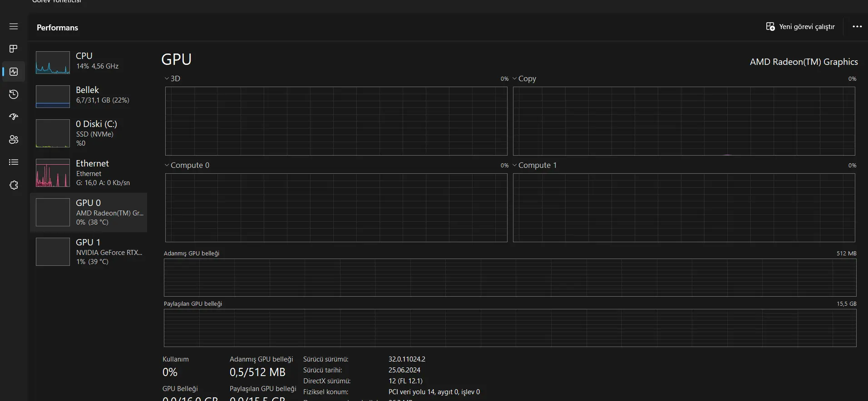This screenshot has width=868, height=401.
Task: Click the Kullanım 0% value
Action: click(x=170, y=372)
